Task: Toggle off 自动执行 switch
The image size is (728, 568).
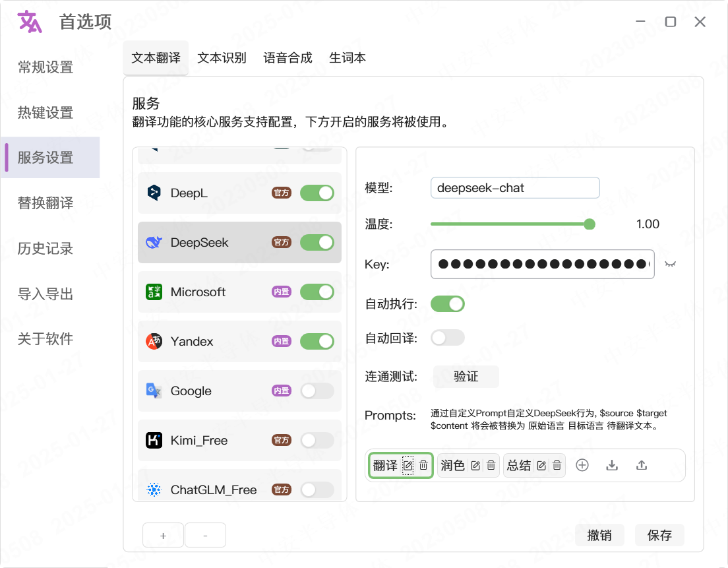Action: 448,304
